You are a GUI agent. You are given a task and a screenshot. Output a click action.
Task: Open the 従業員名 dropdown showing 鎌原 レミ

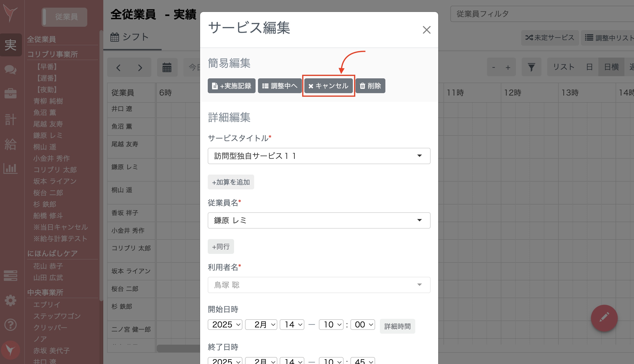[319, 220]
